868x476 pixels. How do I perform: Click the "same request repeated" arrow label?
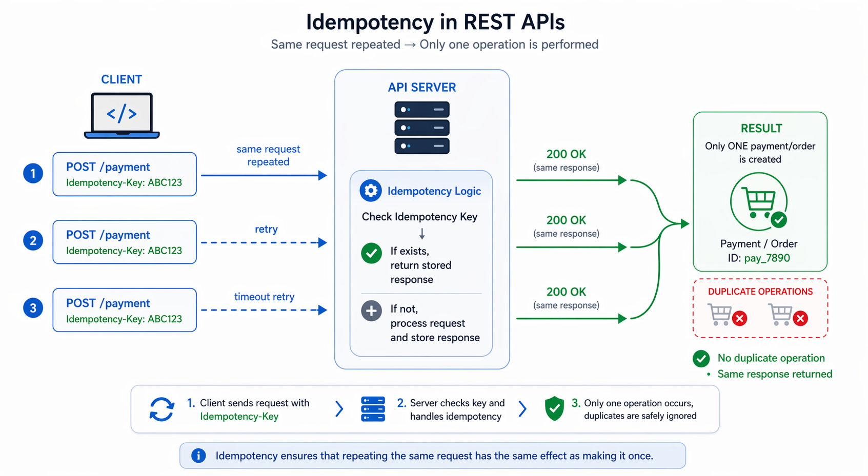pyautogui.click(x=268, y=155)
